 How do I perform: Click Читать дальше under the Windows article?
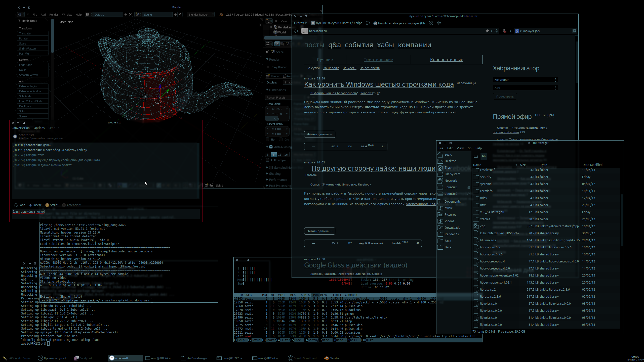click(319, 134)
